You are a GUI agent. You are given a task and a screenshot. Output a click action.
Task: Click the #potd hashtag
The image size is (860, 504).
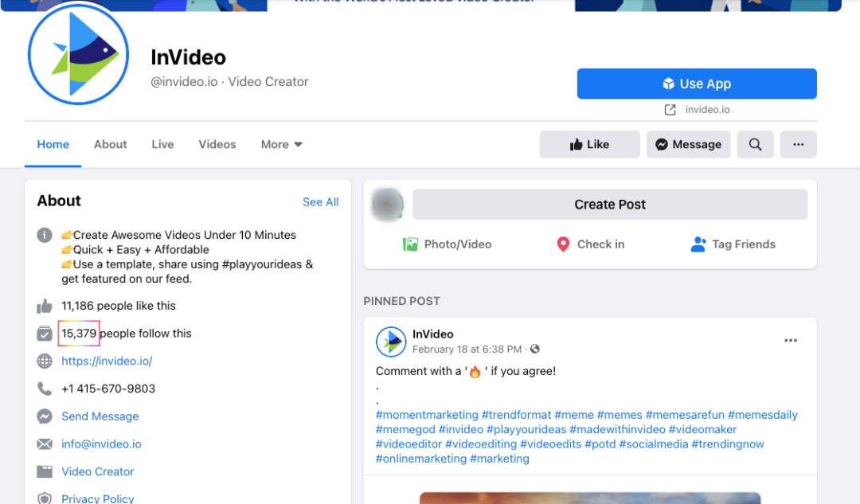[600, 444]
